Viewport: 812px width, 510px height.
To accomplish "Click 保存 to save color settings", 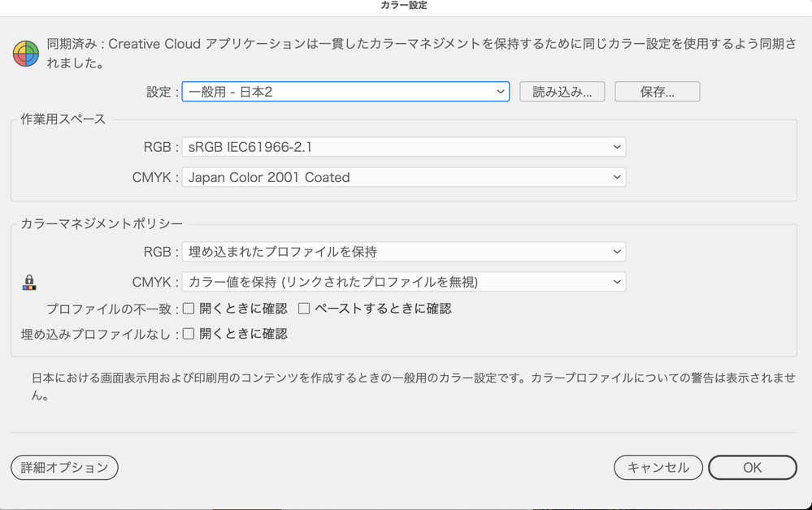I will [x=658, y=91].
